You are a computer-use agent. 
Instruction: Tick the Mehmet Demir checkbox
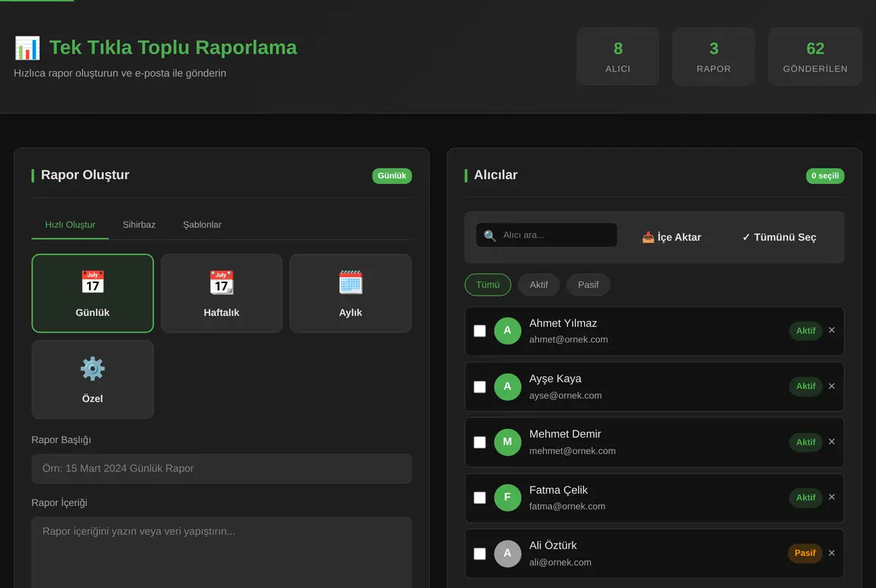click(x=480, y=442)
